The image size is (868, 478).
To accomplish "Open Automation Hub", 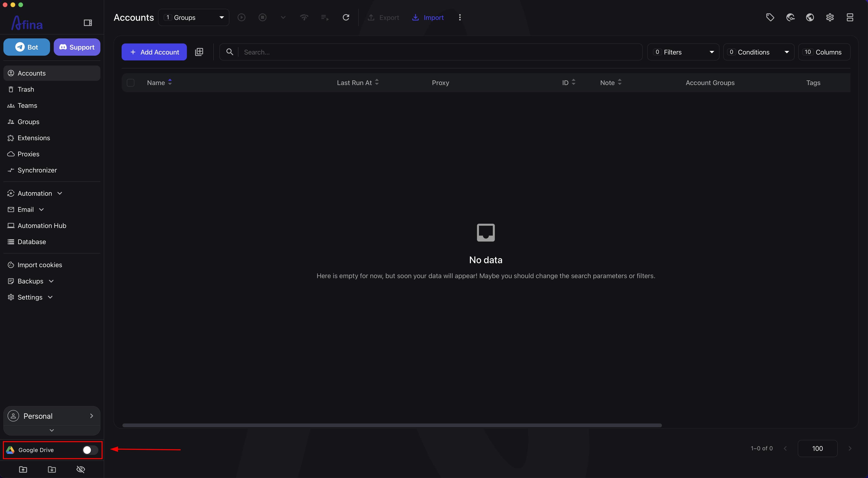I will 52,226.
